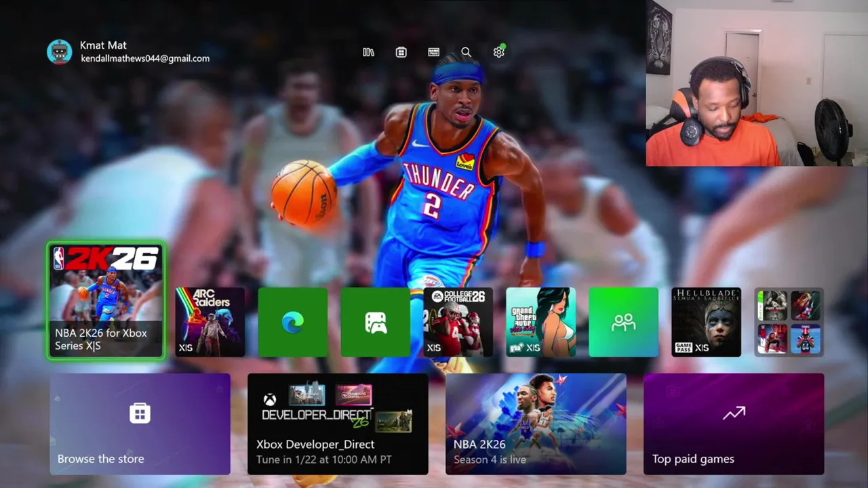Click the shopping bag icon on store card
868x488 pixels.
point(140,413)
